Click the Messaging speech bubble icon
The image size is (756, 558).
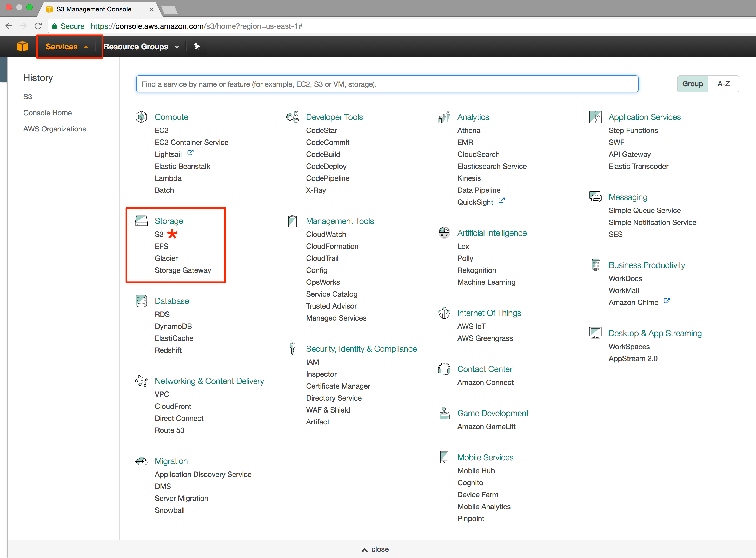pos(595,196)
